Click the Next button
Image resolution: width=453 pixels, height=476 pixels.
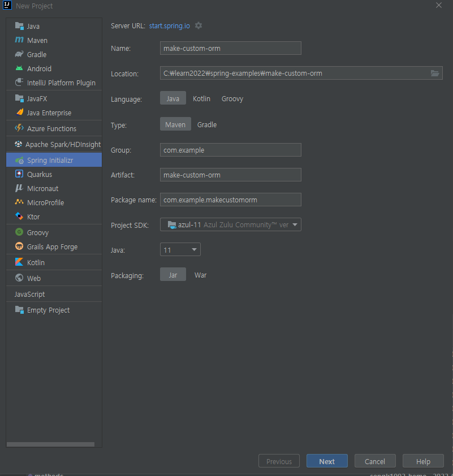point(327,461)
